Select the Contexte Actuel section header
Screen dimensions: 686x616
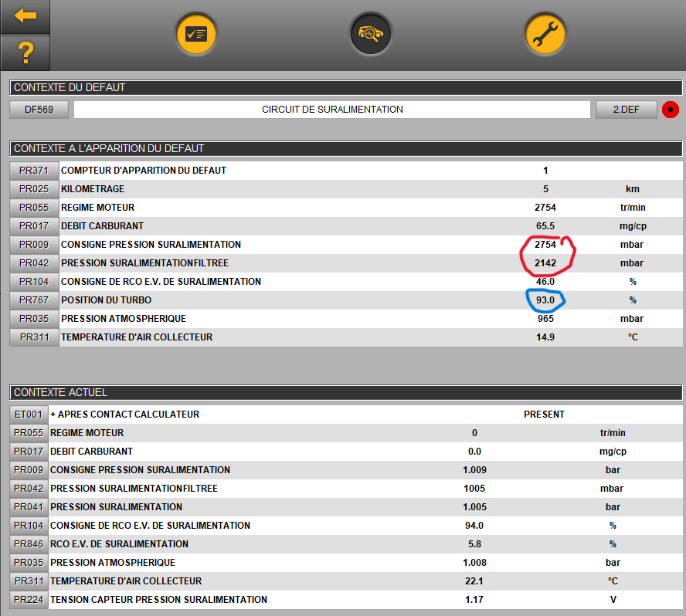(x=345, y=393)
